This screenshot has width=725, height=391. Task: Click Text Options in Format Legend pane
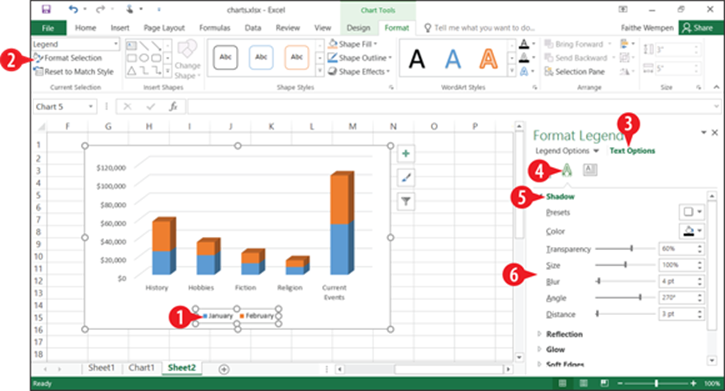[632, 151]
